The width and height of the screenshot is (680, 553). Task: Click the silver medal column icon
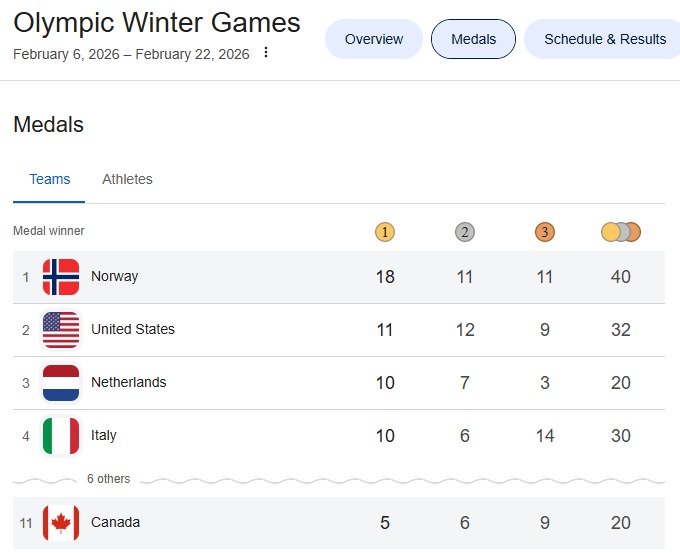465,232
